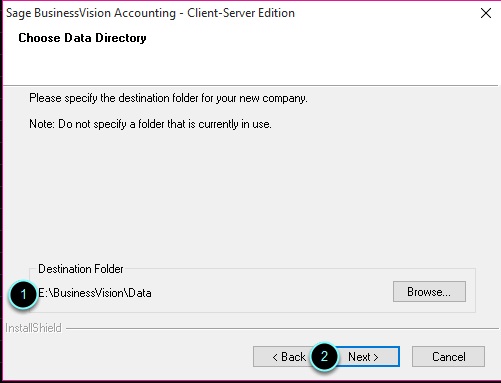
Task: Click the numbered marker 1 circle
Action: pos(23,294)
